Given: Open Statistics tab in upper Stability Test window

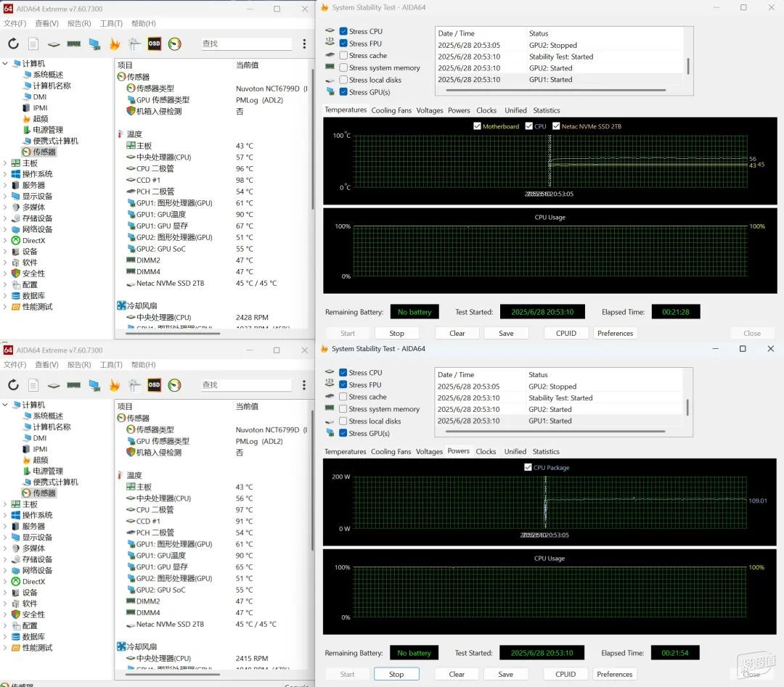Looking at the screenshot, I should pyautogui.click(x=547, y=110).
